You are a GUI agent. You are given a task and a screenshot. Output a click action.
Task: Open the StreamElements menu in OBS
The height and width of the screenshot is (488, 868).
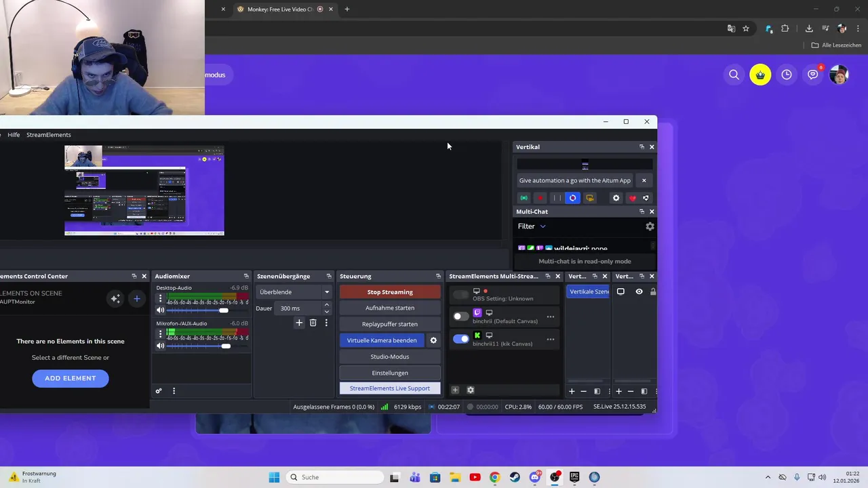coord(49,135)
